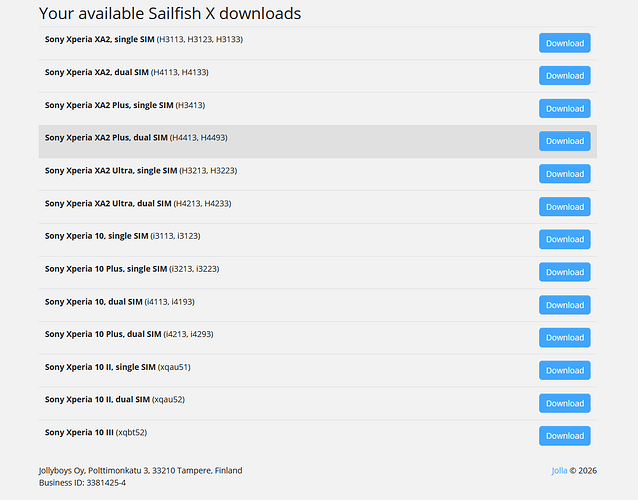Screen dimensions: 638x500
Task: Download the Sony Xperia 10 III image
Action: 564,436
